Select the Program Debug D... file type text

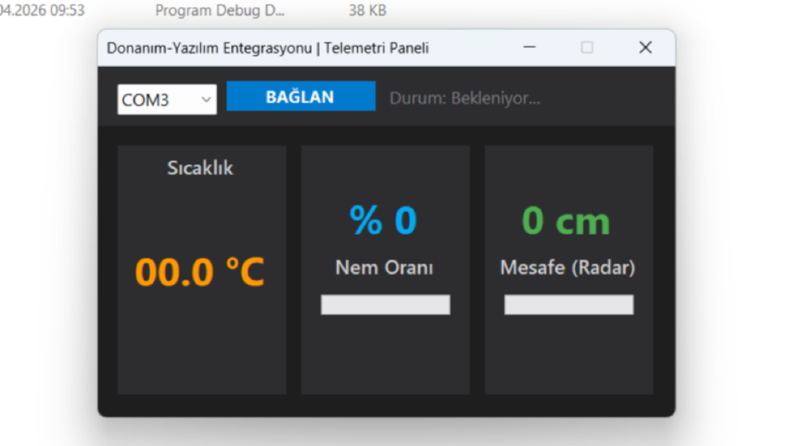(x=220, y=10)
